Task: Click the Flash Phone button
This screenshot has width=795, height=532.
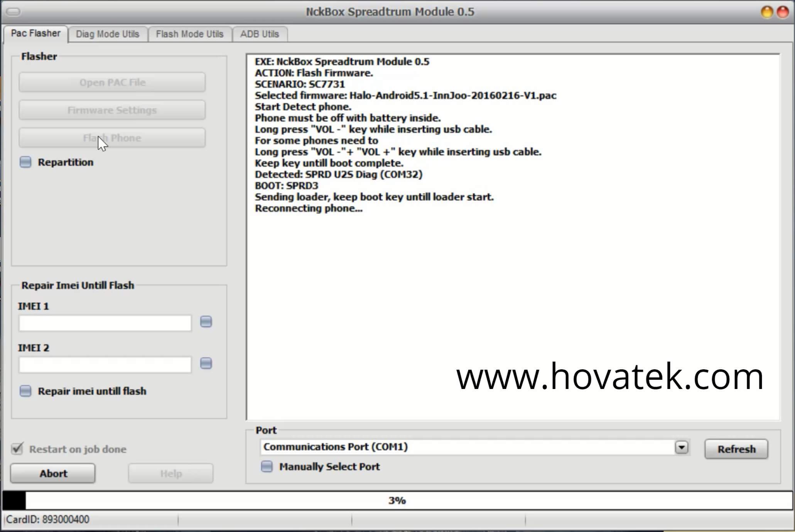Action: [x=112, y=138]
